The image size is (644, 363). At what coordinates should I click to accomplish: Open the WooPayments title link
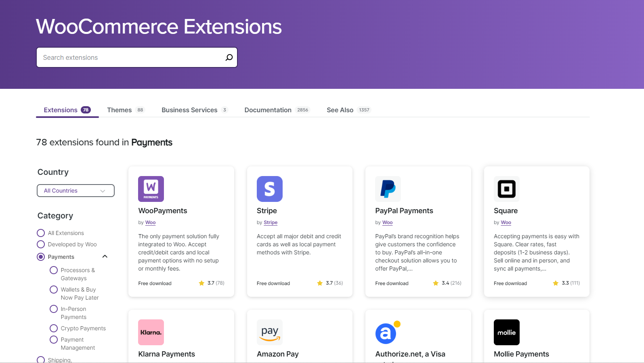pos(163,211)
